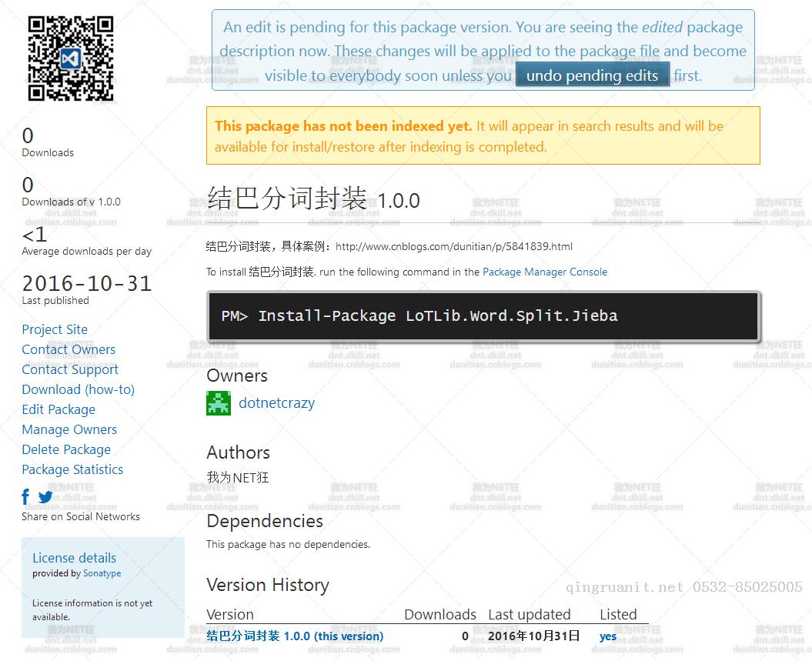
Task: Click Delete Package link
Action: [66, 449]
